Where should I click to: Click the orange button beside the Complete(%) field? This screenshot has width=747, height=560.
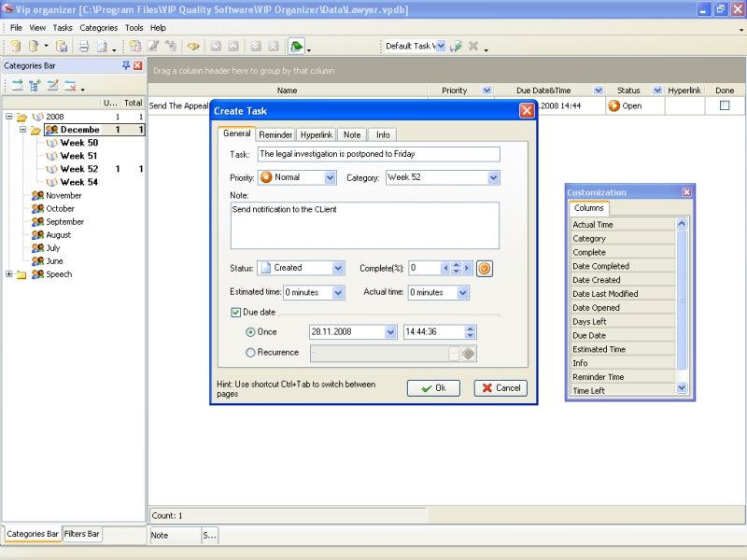(485, 268)
